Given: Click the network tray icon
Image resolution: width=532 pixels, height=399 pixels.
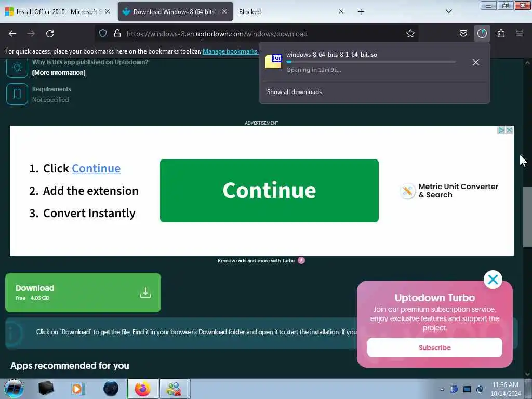Looking at the screenshot, I should 467,389.
